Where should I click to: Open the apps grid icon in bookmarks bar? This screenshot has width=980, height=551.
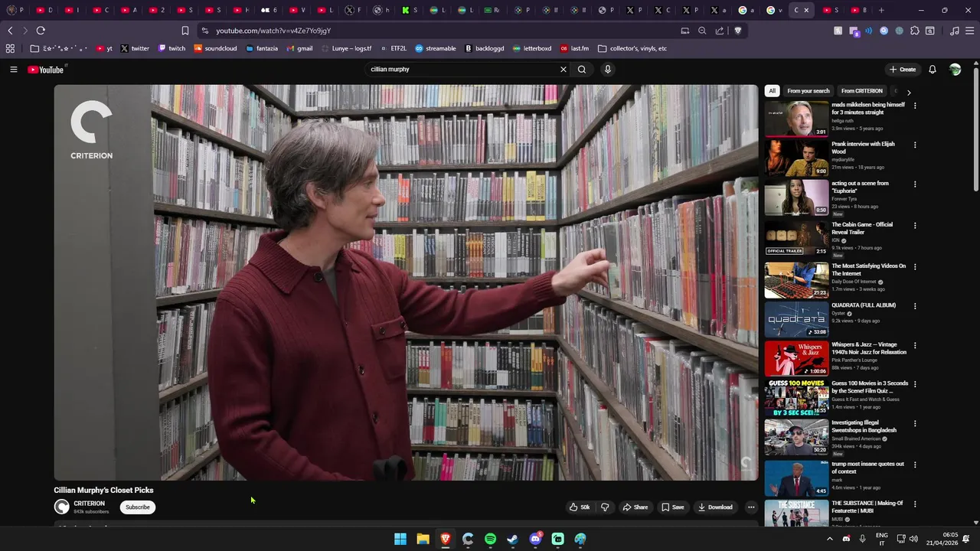coord(10,48)
